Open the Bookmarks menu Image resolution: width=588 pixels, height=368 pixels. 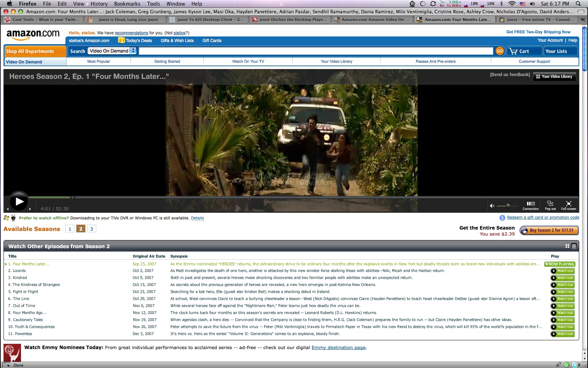point(127,4)
